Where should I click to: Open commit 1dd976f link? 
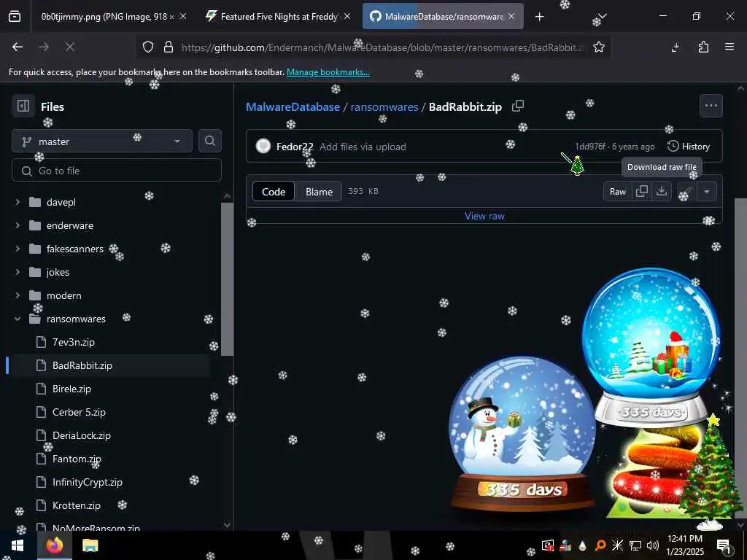click(x=589, y=146)
